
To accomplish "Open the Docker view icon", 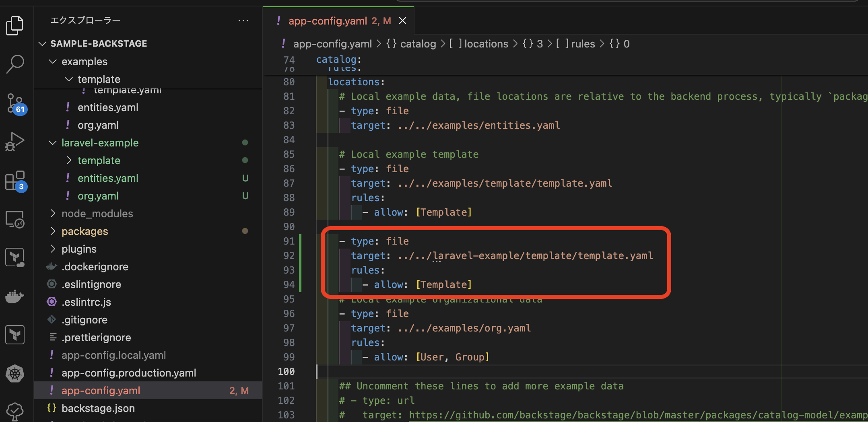I will click(x=15, y=296).
